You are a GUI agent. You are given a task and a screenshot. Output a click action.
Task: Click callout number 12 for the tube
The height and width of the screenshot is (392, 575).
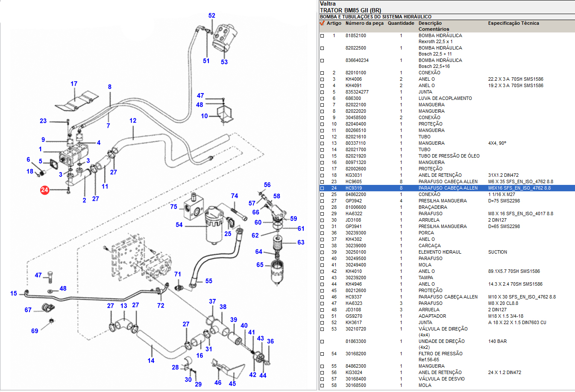(133, 121)
